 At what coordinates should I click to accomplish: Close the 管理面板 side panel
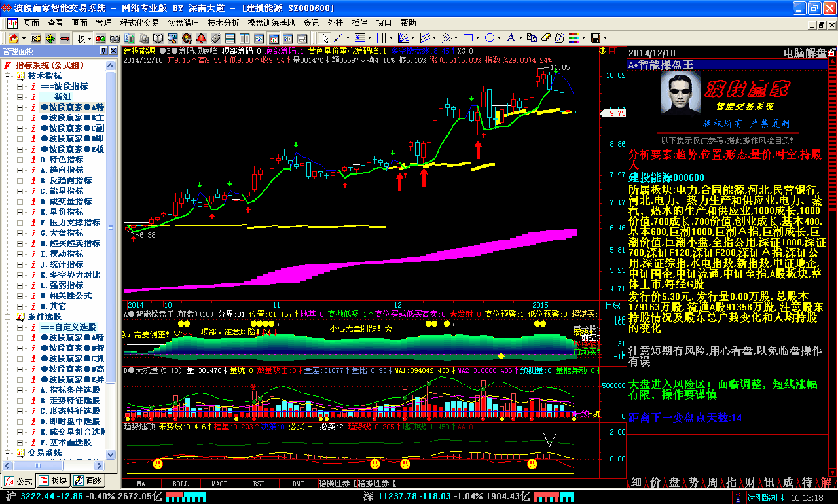113,51
